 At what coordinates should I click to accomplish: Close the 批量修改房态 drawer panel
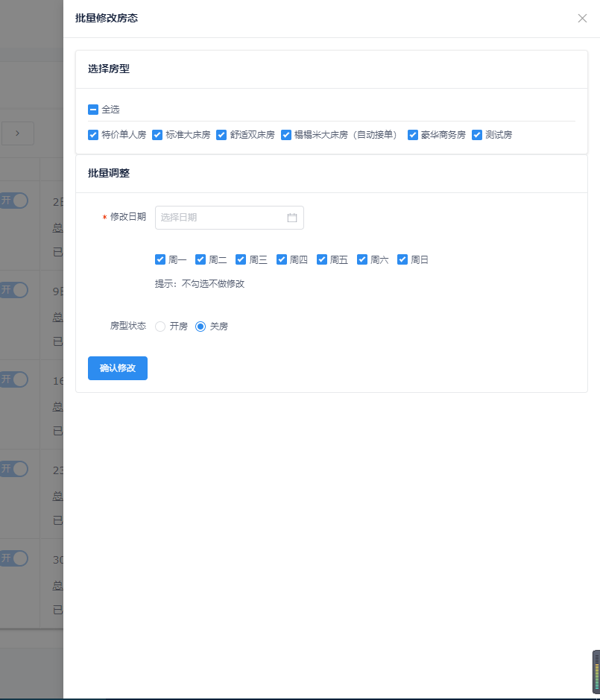point(582,19)
